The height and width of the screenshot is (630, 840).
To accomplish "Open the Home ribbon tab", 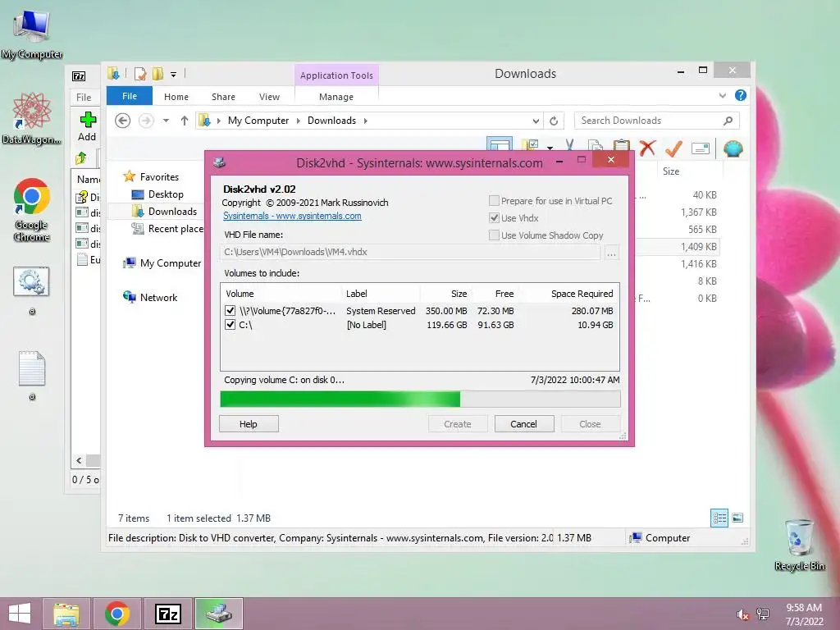I will click(x=176, y=97).
